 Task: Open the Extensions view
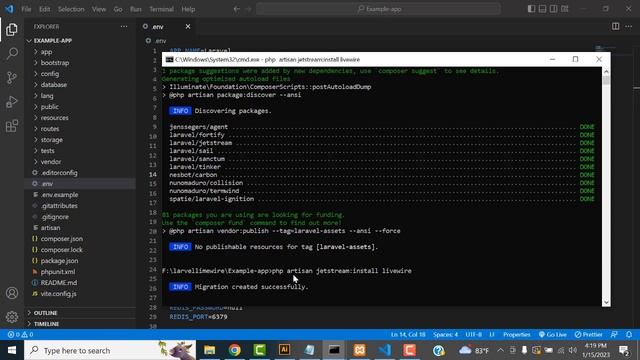[12, 126]
